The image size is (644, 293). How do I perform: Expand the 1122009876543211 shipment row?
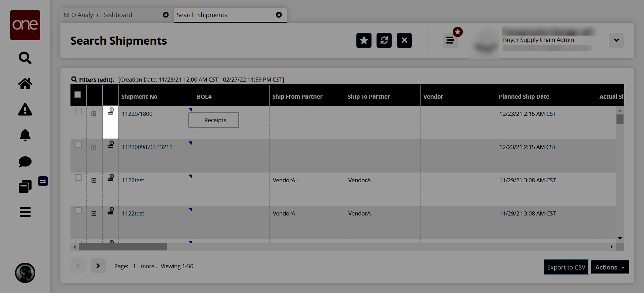pos(94,147)
